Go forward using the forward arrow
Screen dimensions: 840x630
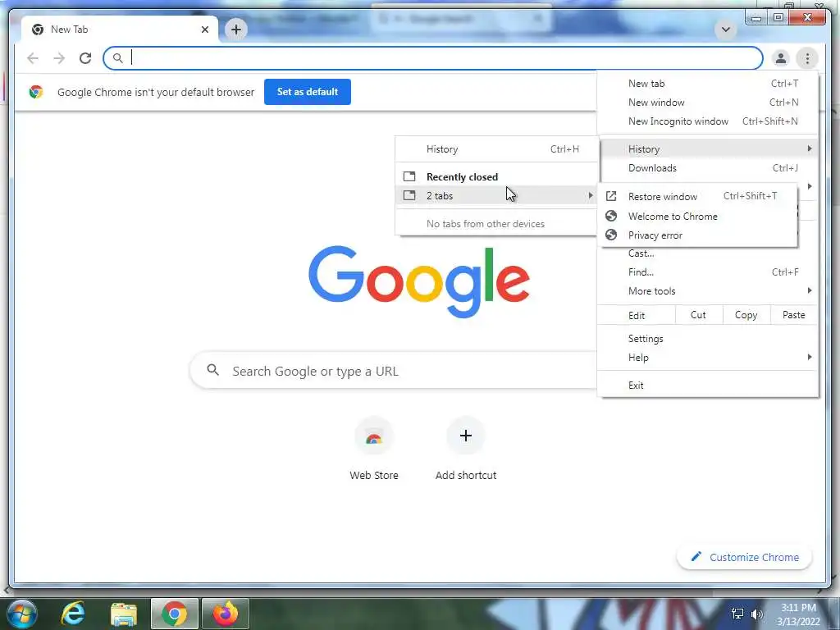tap(59, 58)
